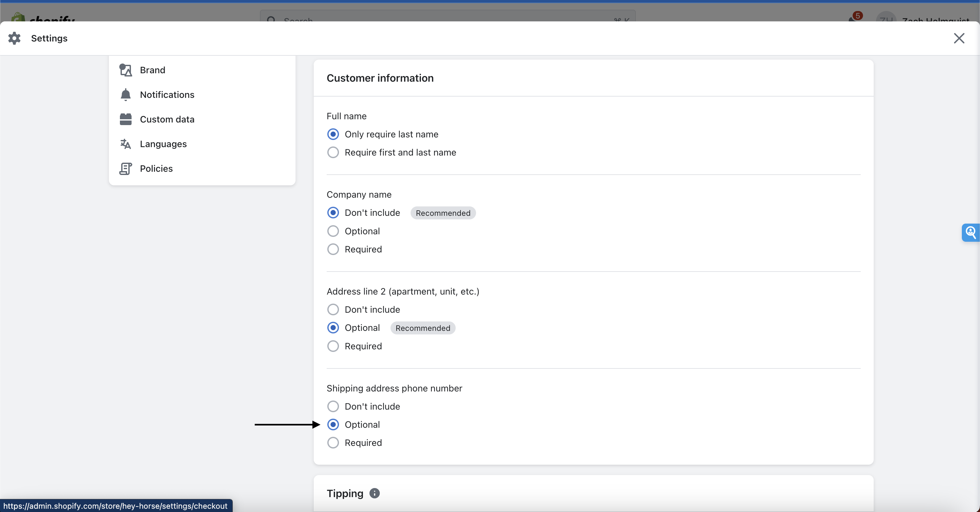980x512 pixels.
Task: Set Address line 2 to Optional
Action: (x=333, y=328)
